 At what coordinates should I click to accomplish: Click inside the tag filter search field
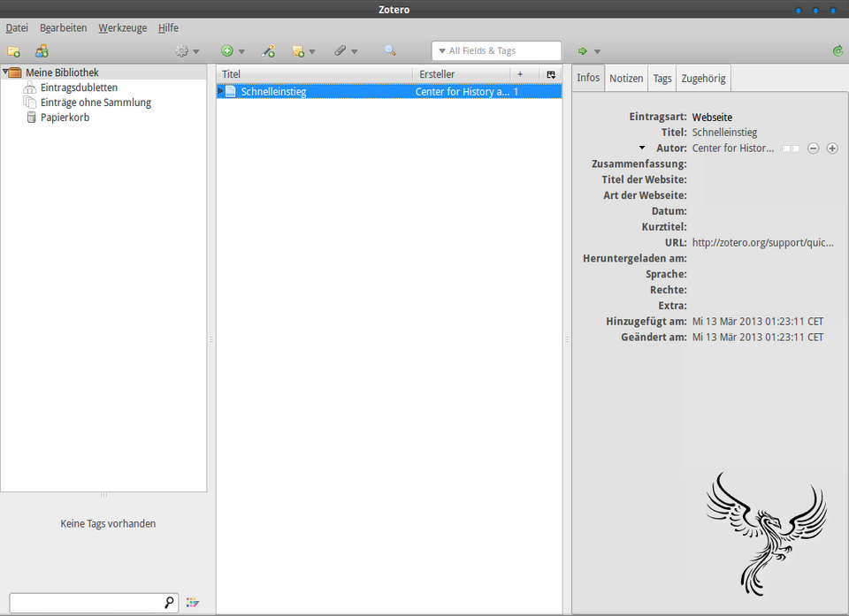point(88,602)
